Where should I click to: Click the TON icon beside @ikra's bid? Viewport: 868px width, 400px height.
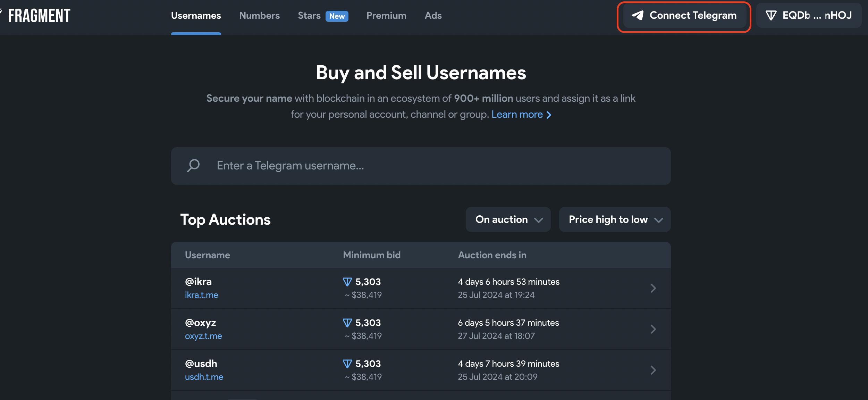(x=347, y=282)
